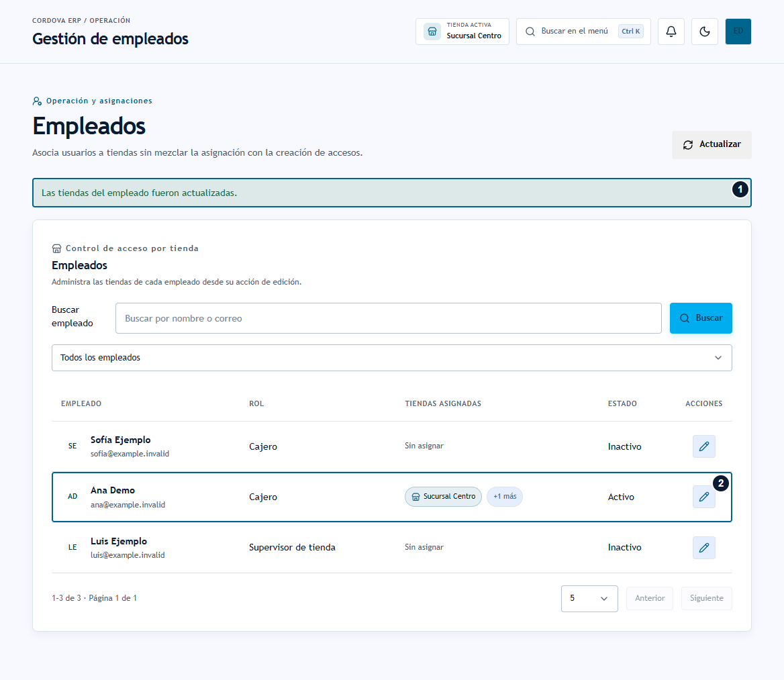The height and width of the screenshot is (680, 784).
Task: Click the ROL column header
Action: (256, 403)
